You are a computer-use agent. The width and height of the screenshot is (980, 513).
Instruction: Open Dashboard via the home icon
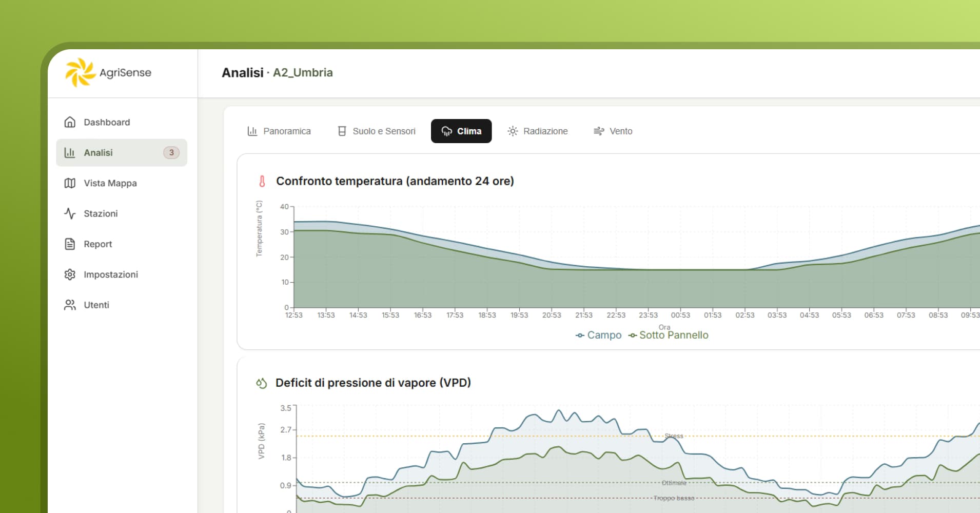click(x=70, y=122)
